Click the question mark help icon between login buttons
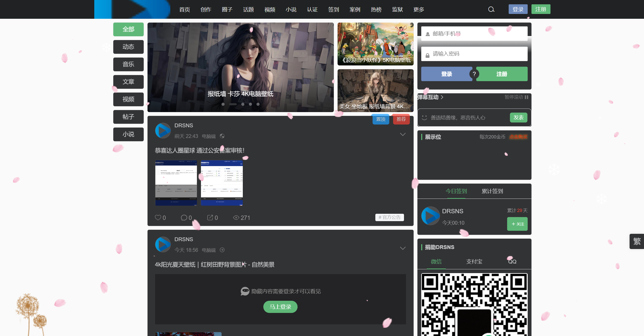644x336 pixels. 474,74
